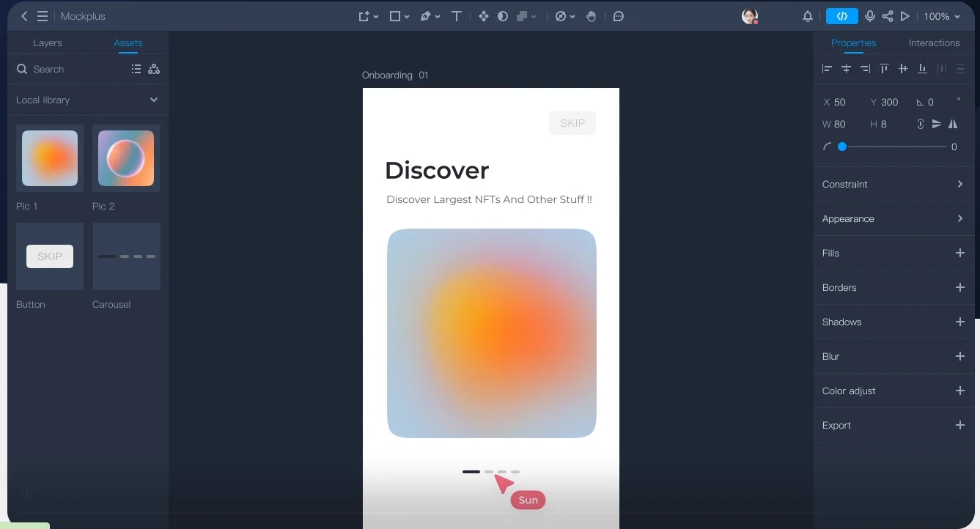Viewport: 980px width, 529px height.
Task: Click the SKIP button on the canvas
Action: point(572,122)
